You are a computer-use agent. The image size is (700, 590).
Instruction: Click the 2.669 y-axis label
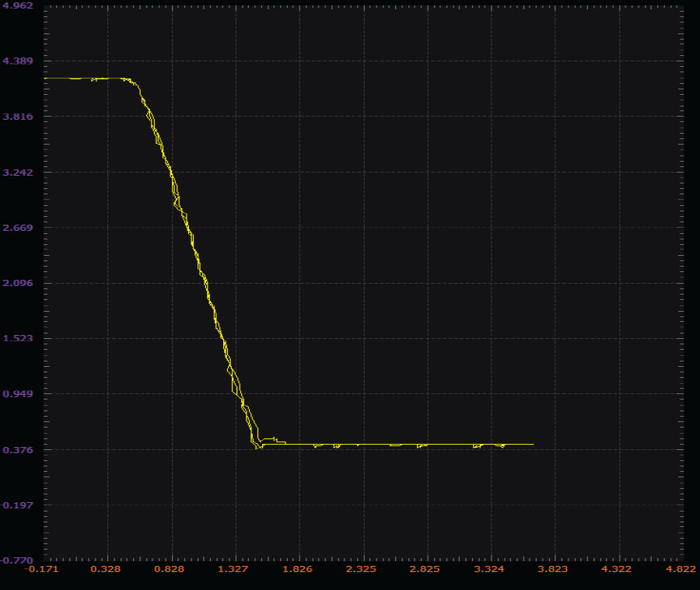pyautogui.click(x=18, y=228)
